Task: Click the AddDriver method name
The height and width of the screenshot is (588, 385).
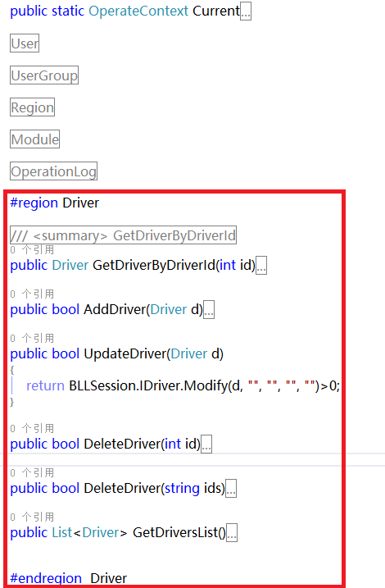Action: pos(115,309)
